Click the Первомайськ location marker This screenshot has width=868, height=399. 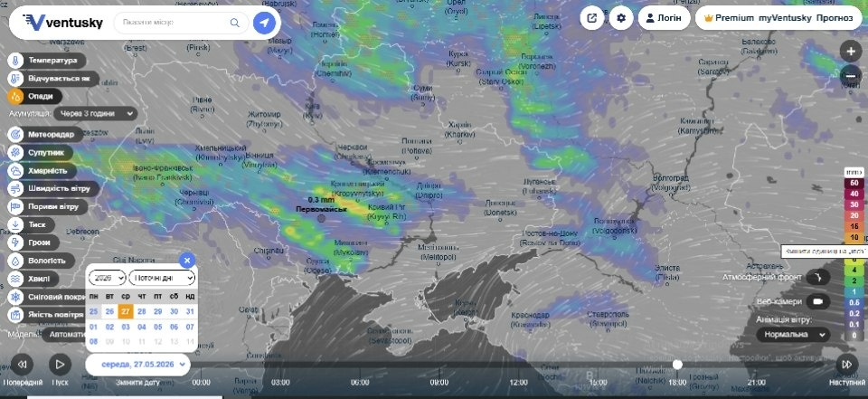[x=321, y=218]
